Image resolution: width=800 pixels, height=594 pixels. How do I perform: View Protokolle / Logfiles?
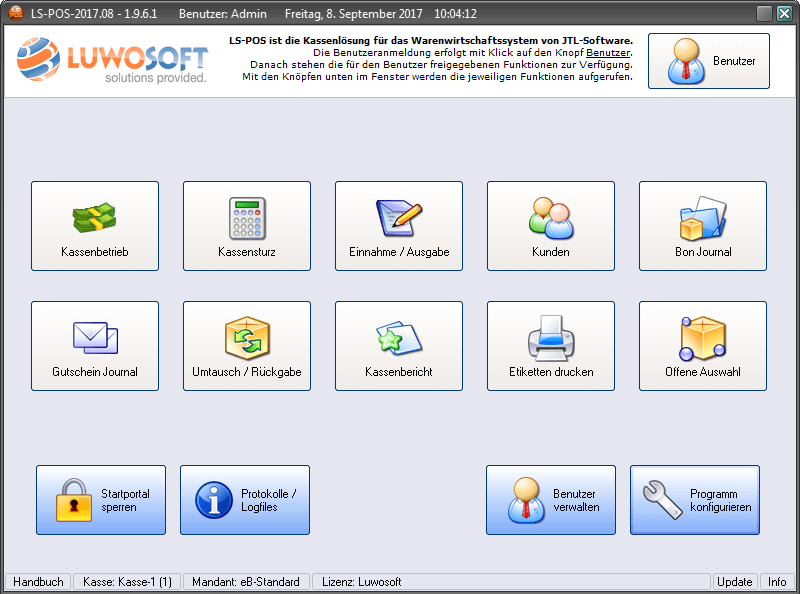coord(245,500)
